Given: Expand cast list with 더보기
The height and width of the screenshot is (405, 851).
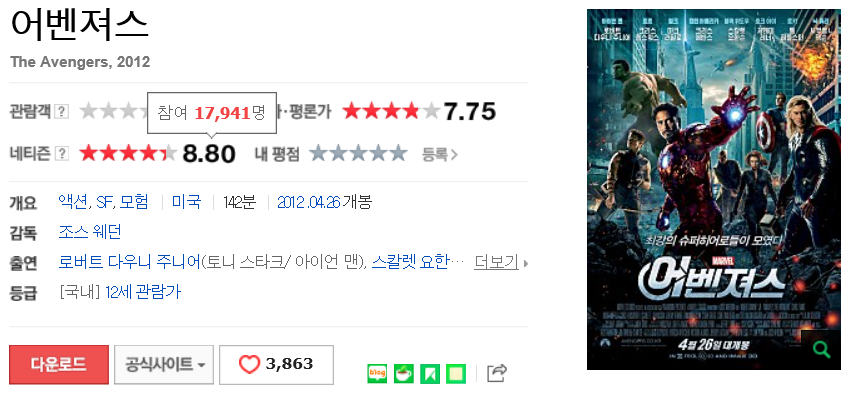Looking at the screenshot, I should pyautogui.click(x=497, y=262).
